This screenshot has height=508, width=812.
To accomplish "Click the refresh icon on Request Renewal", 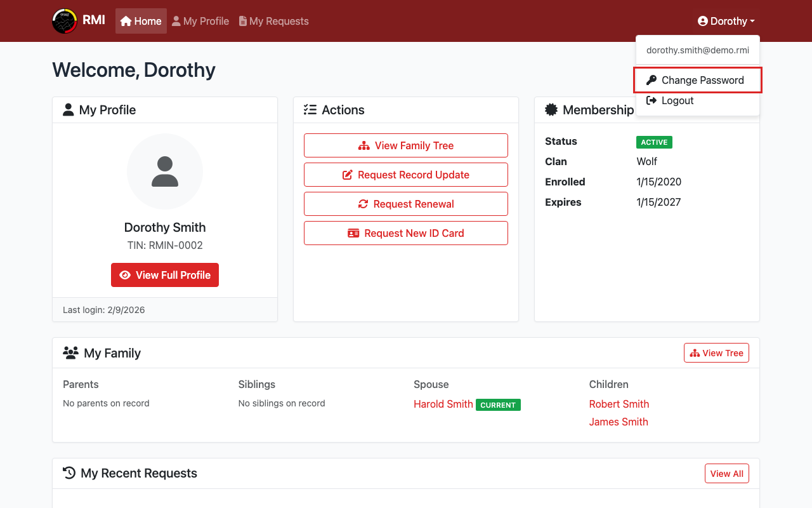I will tap(363, 204).
